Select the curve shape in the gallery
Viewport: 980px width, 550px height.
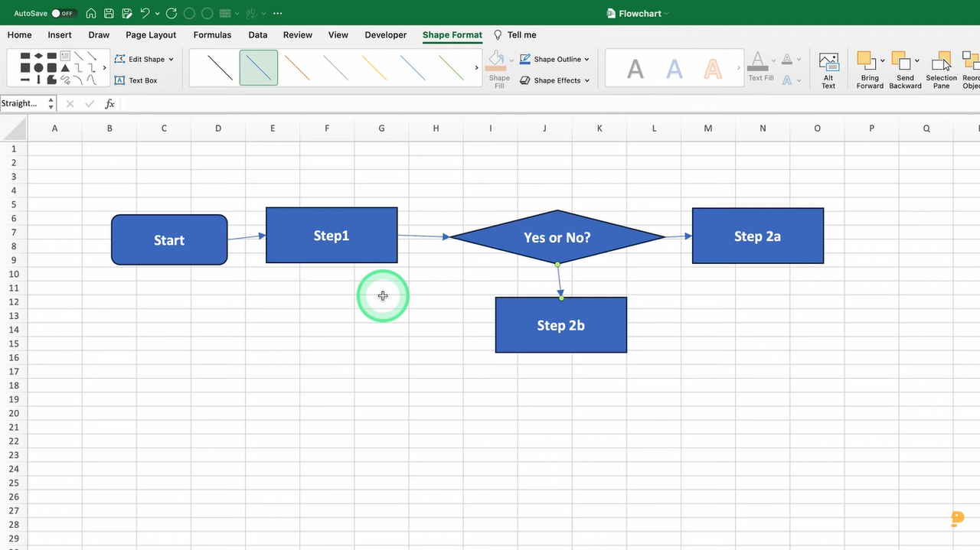[92, 80]
